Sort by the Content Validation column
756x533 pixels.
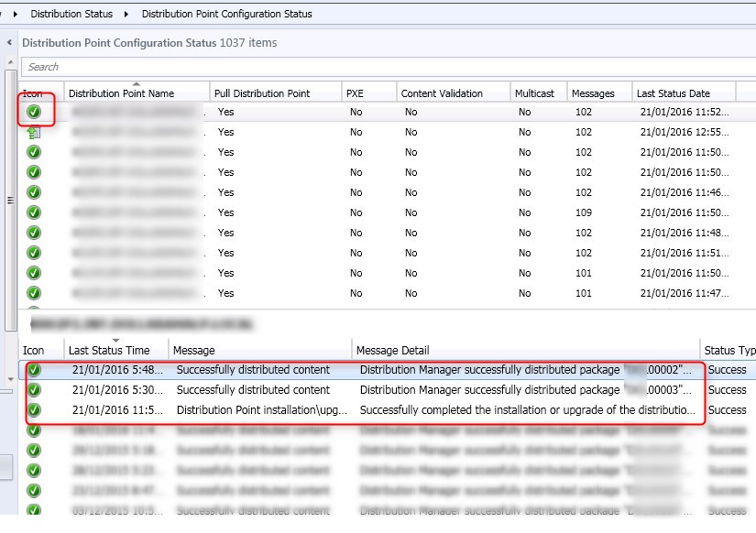[x=454, y=93]
